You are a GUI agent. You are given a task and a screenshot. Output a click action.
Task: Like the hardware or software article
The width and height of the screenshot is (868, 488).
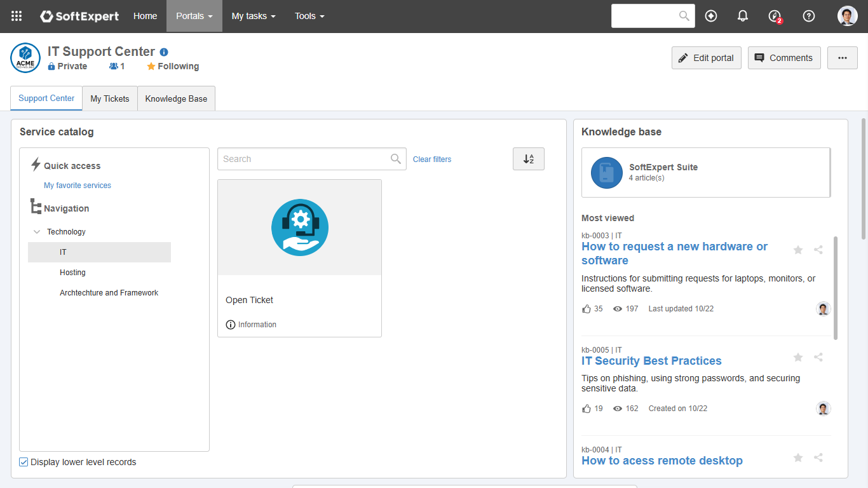587,309
